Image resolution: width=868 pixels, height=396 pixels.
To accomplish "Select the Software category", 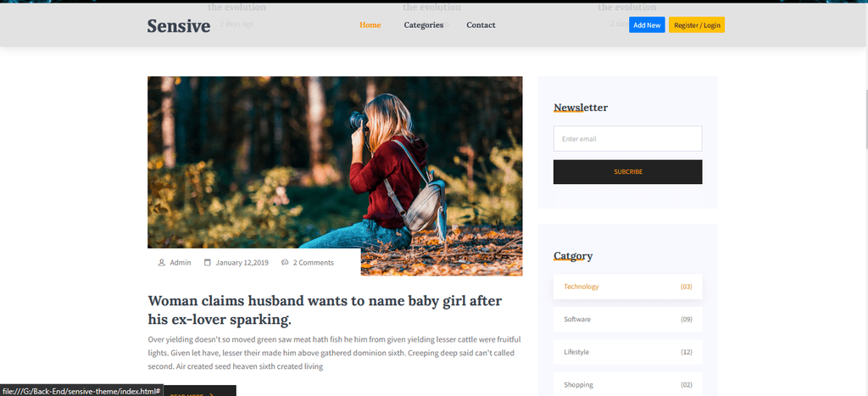I will 628,319.
